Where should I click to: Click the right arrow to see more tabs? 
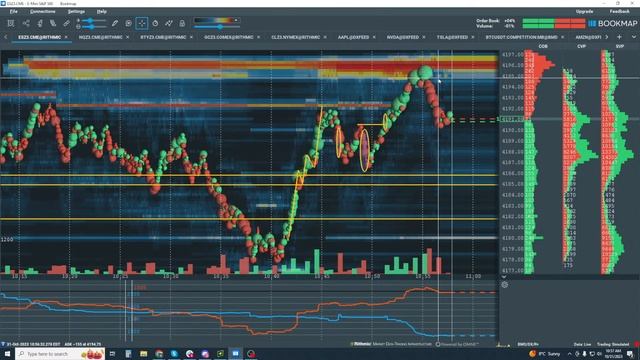pos(607,37)
